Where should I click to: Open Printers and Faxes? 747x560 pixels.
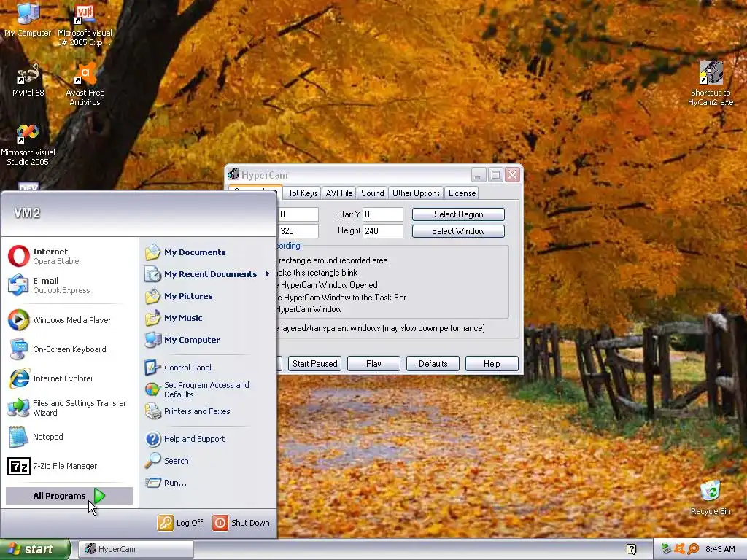(x=208, y=411)
